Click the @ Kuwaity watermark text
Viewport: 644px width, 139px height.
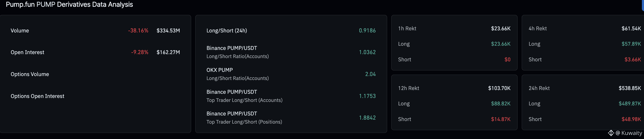pos(629,133)
